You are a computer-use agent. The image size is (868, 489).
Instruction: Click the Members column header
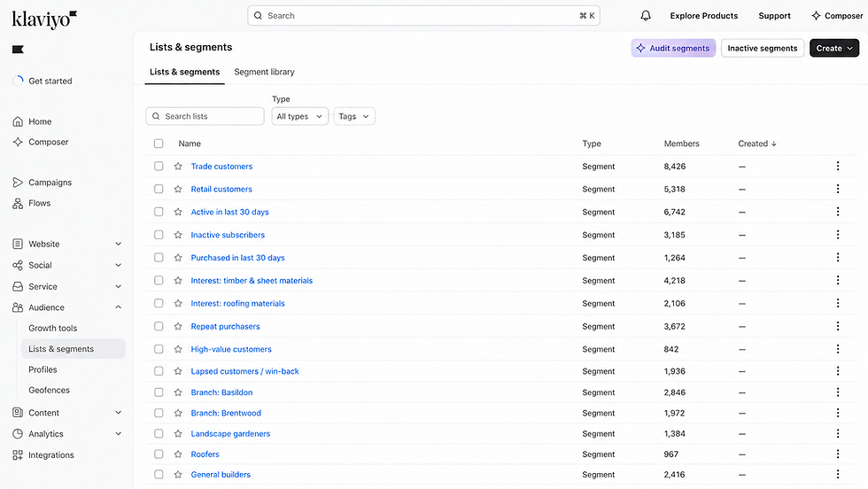point(681,144)
